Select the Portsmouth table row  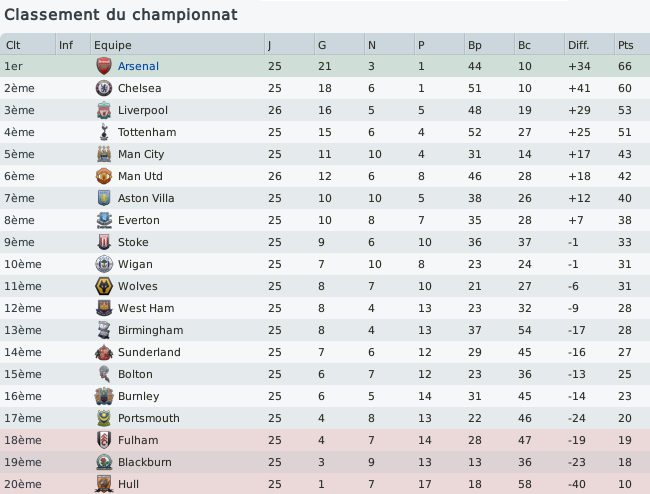(x=325, y=418)
